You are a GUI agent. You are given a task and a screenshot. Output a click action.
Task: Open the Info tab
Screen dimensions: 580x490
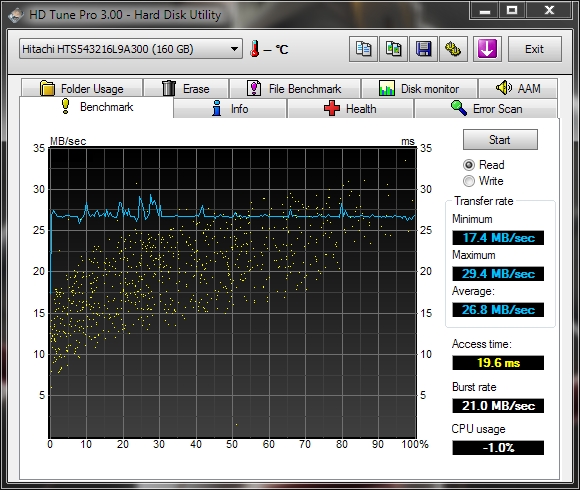coord(230,109)
